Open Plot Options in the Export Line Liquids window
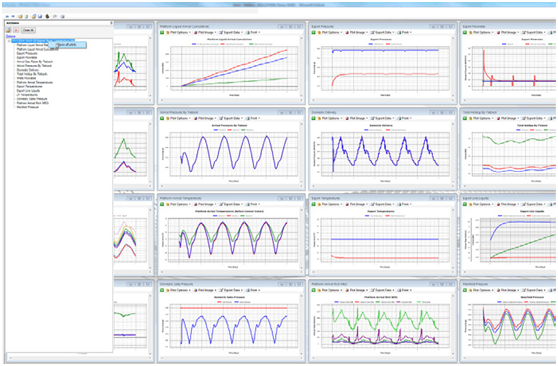 click(482, 204)
